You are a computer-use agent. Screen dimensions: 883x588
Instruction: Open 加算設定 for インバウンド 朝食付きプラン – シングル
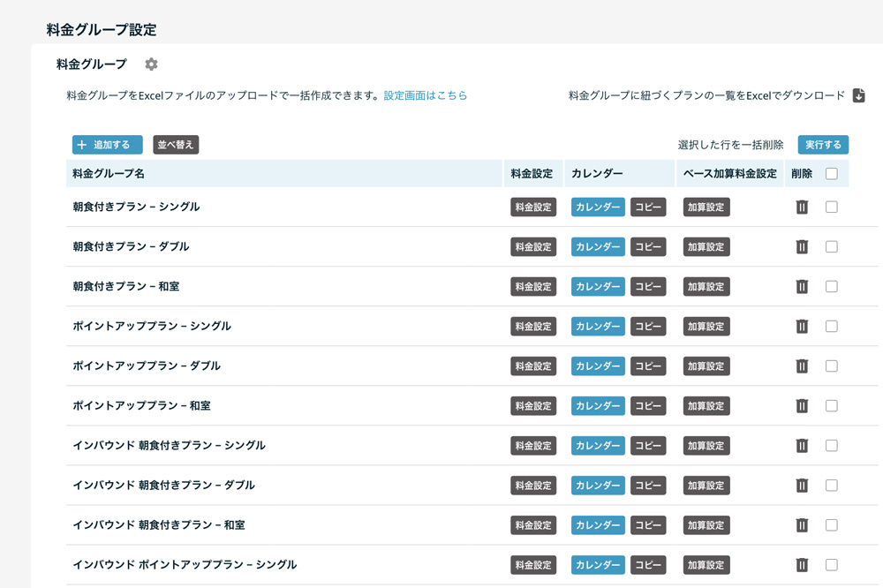[x=706, y=446]
